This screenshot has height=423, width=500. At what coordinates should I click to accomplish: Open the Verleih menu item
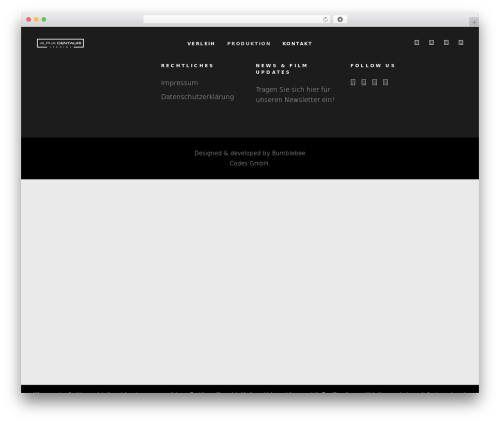(x=201, y=44)
